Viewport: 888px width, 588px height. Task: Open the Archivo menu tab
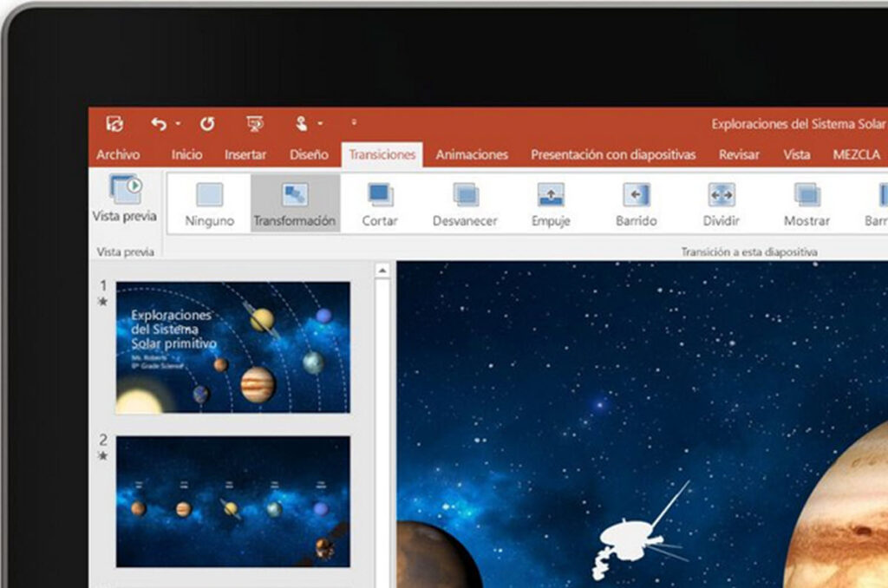[118, 154]
